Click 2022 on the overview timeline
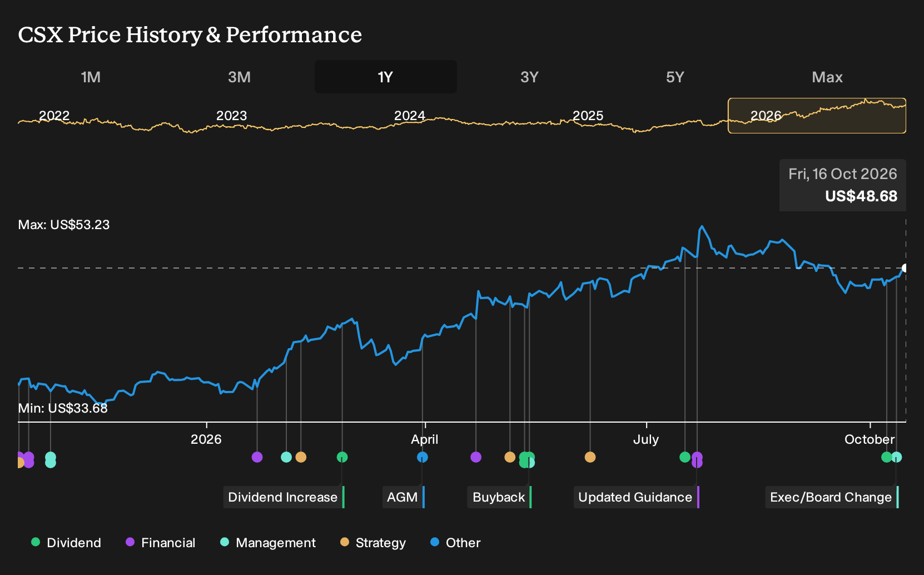 tap(54, 116)
